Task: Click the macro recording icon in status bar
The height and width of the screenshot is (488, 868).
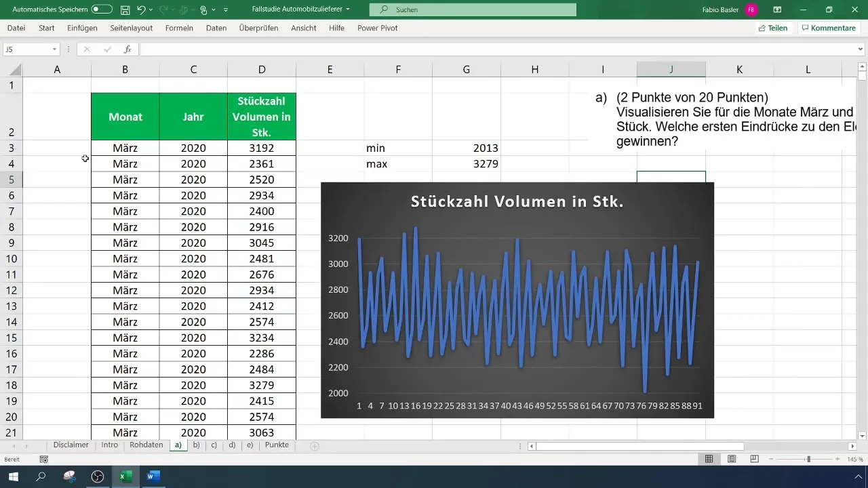Action: pos(44,460)
